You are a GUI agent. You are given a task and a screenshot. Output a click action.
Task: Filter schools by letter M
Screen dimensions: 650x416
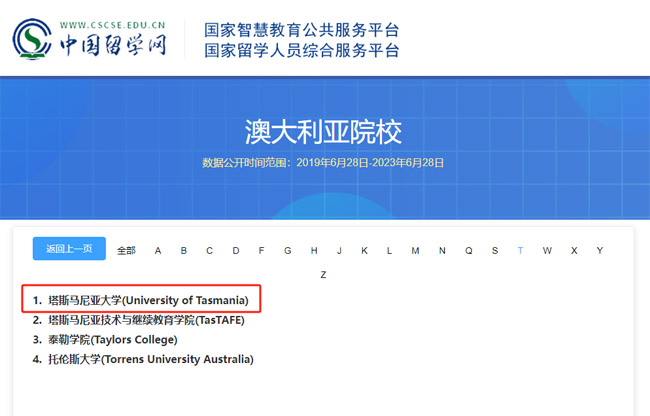coord(415,251)
